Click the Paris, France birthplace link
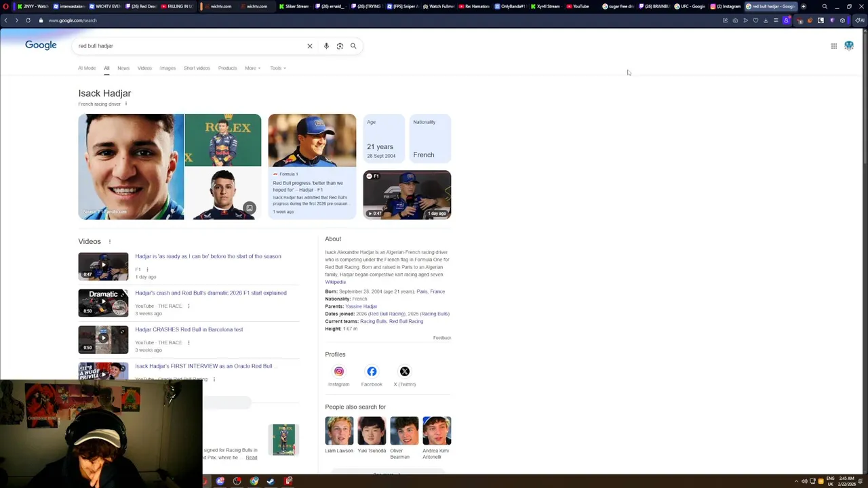This screenshot has width=868, height=488. [x=431, y=291]
